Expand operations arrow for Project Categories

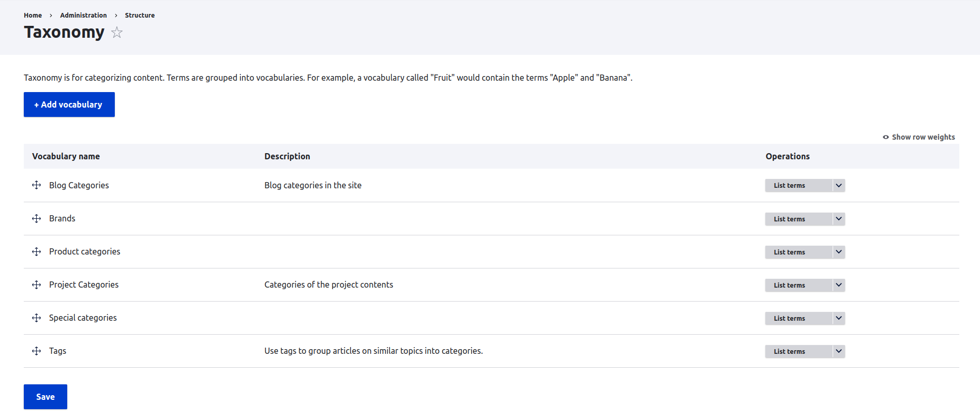[838, 285]
